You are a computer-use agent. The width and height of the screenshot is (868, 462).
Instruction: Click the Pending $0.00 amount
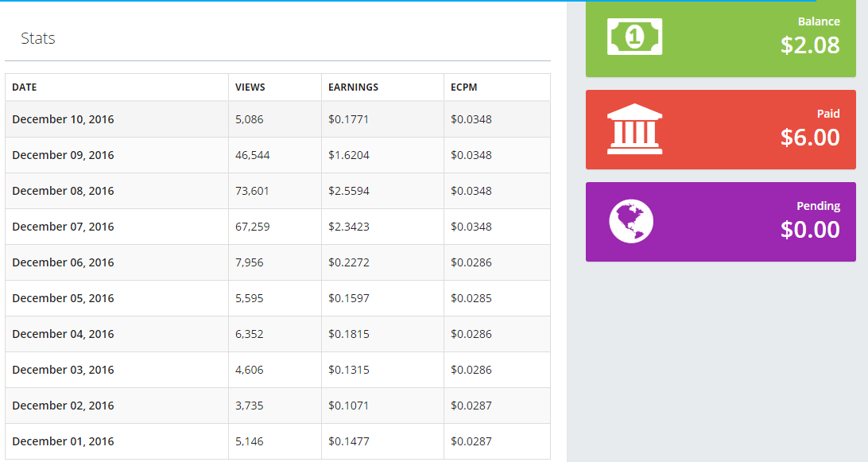(810, 229)
